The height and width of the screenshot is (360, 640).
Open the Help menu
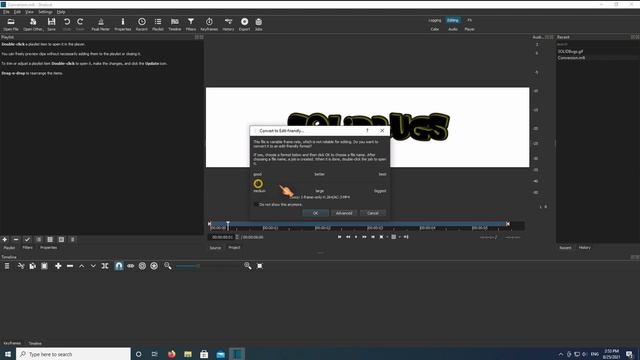coord(61,12)
